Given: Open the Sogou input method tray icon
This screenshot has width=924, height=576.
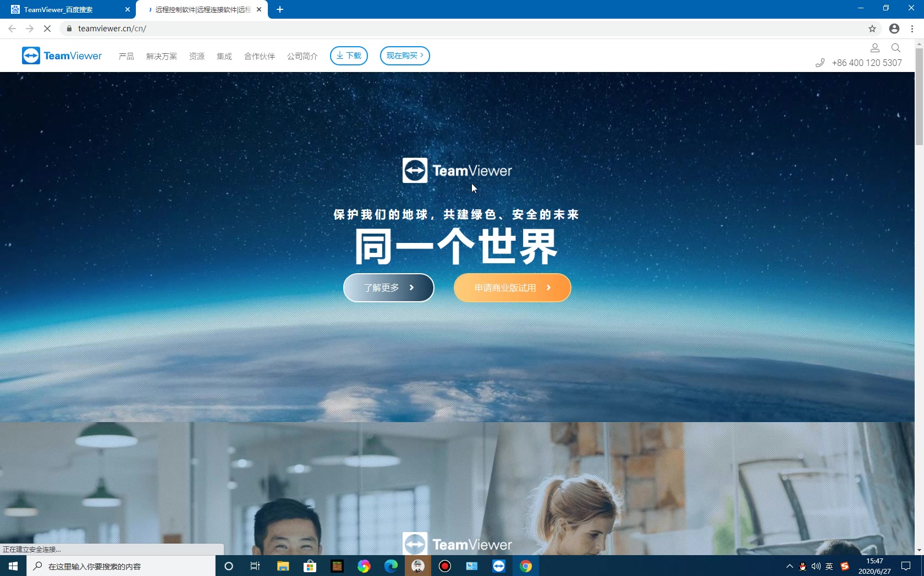Looking at the screenshot, I should [x=845, y=566].
